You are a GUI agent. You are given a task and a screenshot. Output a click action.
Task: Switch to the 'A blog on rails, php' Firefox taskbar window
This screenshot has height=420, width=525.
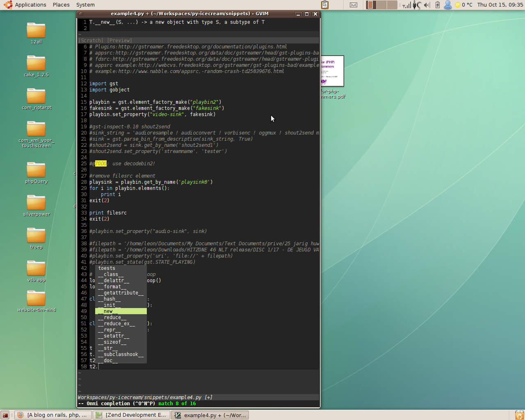[52, 415]
